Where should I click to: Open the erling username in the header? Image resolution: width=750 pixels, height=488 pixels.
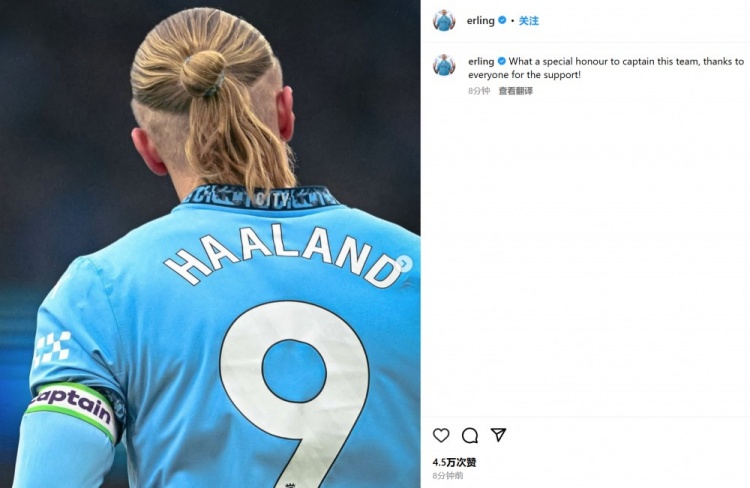(481, 20)
